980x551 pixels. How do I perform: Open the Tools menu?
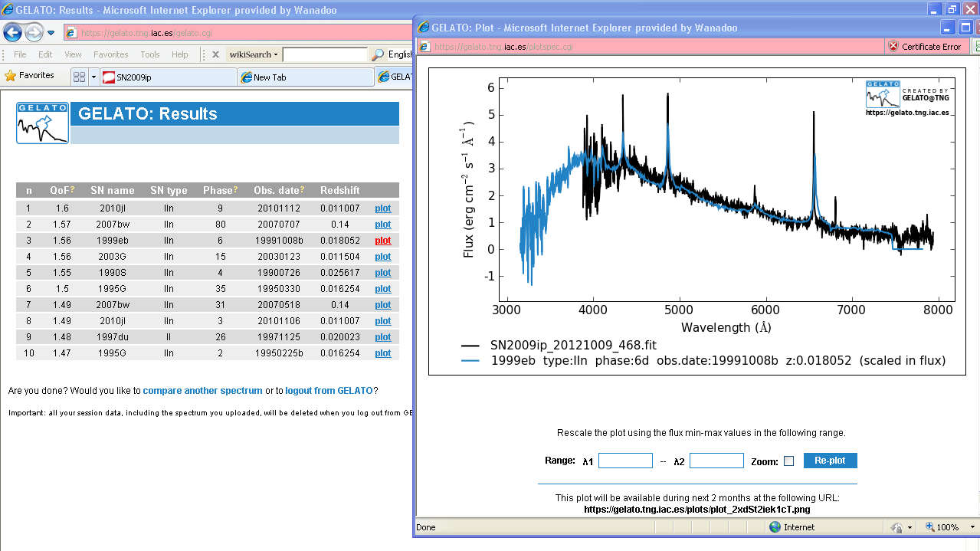(150, 54)
